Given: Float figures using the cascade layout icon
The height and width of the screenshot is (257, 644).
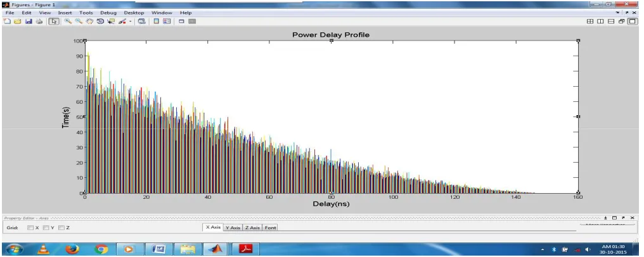Looking at the screenshot, I should tap(621, 22).
